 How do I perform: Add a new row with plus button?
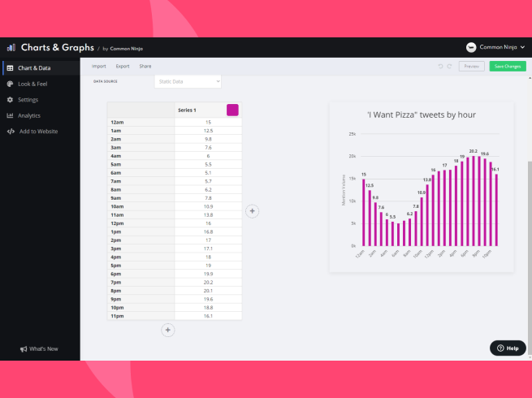pyautogui.click(x=168, y=330)
